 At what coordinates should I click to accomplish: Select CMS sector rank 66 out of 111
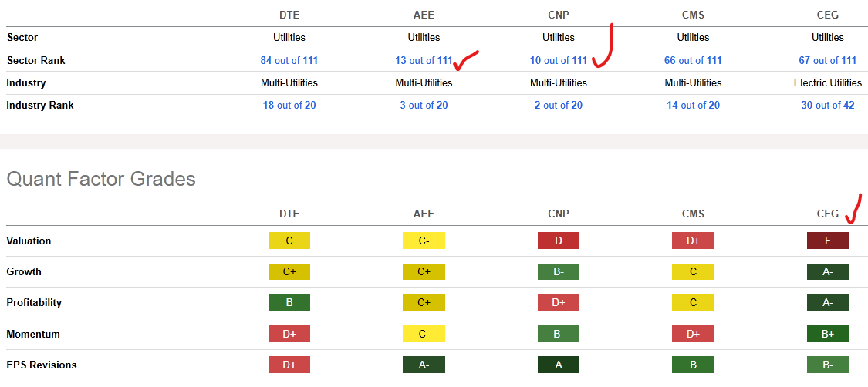tap(693, 60)
